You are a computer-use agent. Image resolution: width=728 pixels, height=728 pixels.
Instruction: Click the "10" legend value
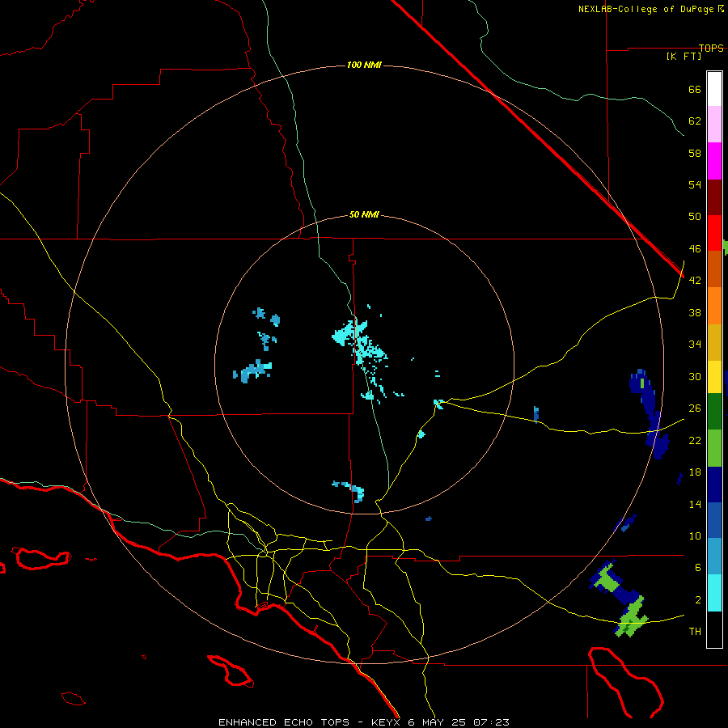695,535
